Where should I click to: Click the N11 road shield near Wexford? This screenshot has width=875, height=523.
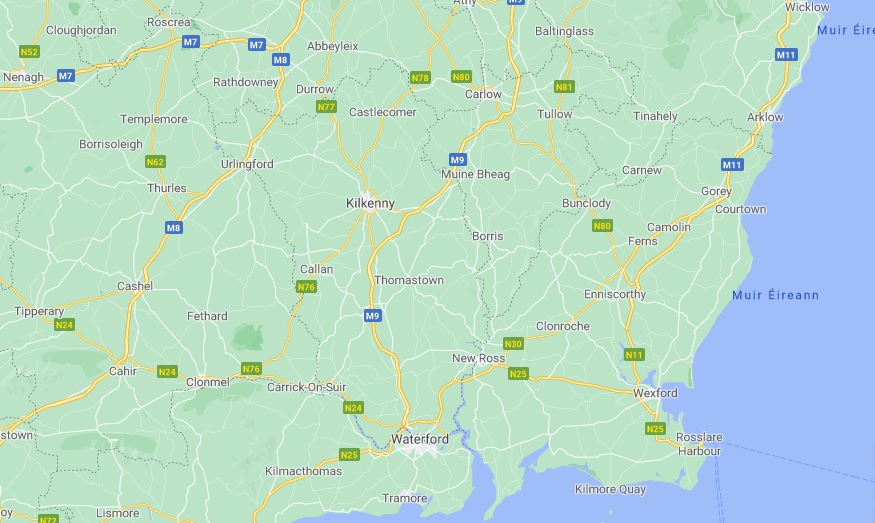point(634,355)
